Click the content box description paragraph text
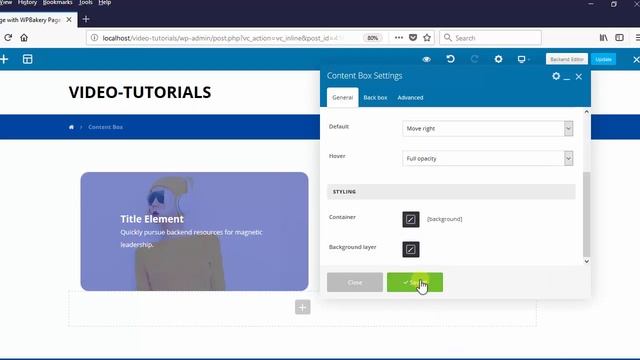 (191, 238)
